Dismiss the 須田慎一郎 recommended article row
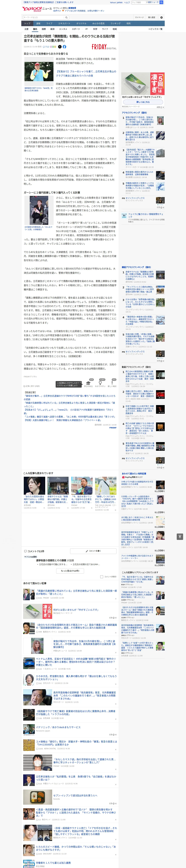186x868 pixels. (115, 599)
